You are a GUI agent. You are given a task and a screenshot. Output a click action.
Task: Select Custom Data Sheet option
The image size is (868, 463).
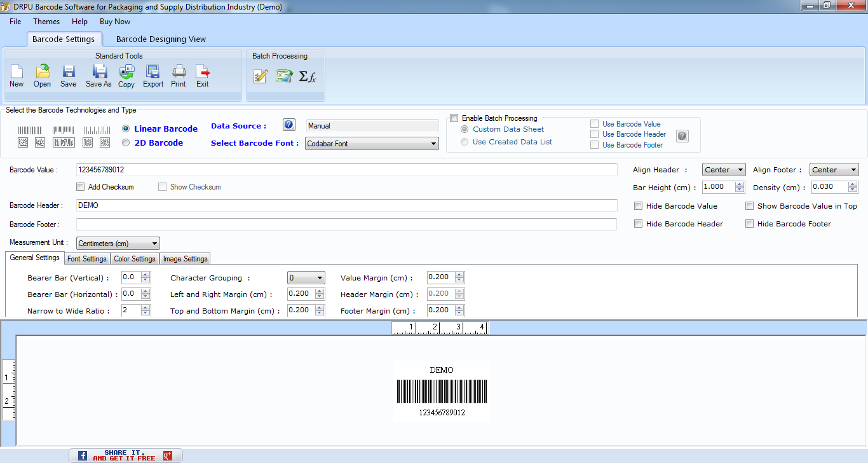pyautogui.click(x=465, y=129)
